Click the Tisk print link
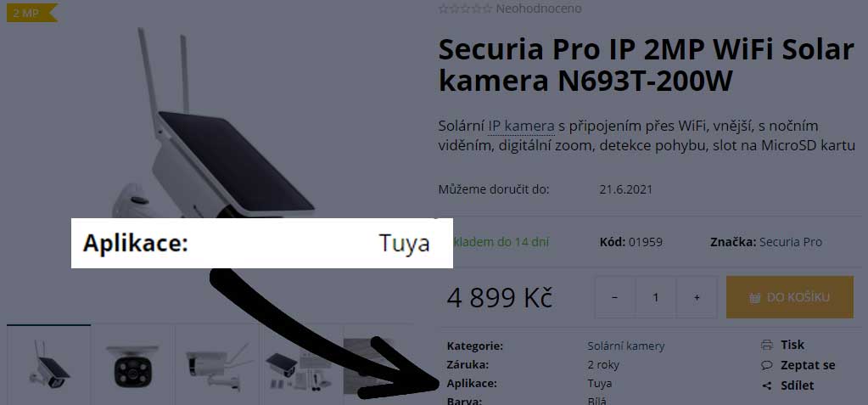The height and width of the screenshot is (405, 868). pos(792,346)
